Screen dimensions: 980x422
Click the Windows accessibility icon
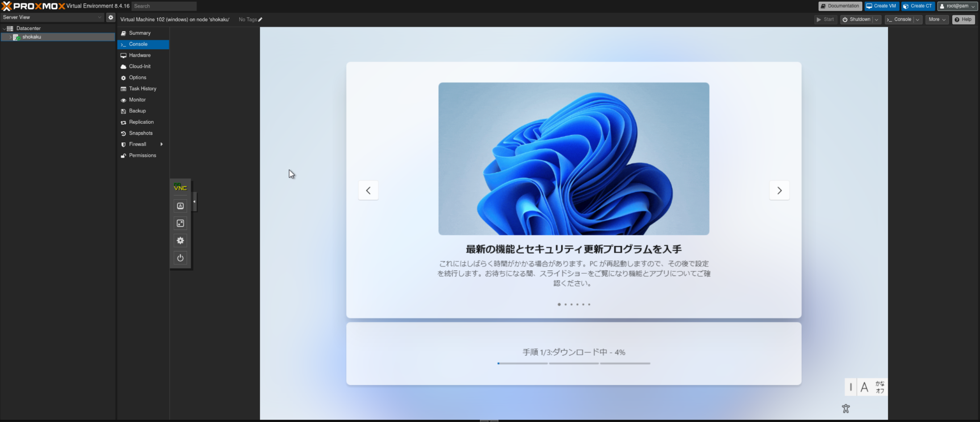846,408
